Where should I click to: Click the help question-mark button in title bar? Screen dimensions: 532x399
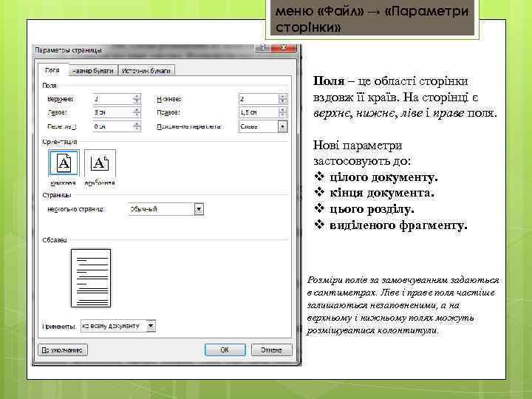pos(263,48)
